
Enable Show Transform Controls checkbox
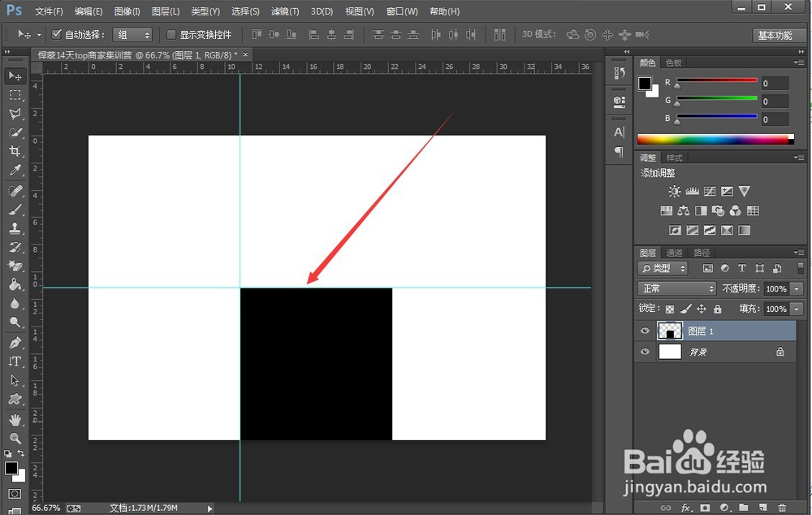171,35
